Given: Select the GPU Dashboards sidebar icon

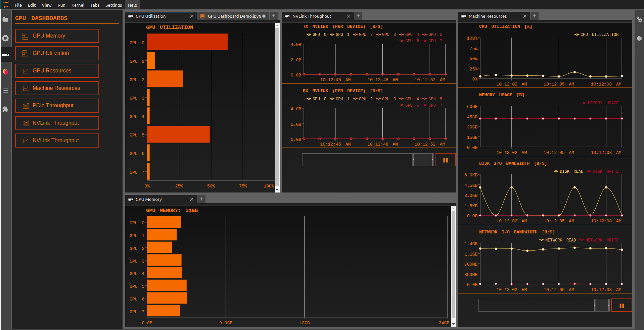Looking at the screenshot, I should coord(6,54).
